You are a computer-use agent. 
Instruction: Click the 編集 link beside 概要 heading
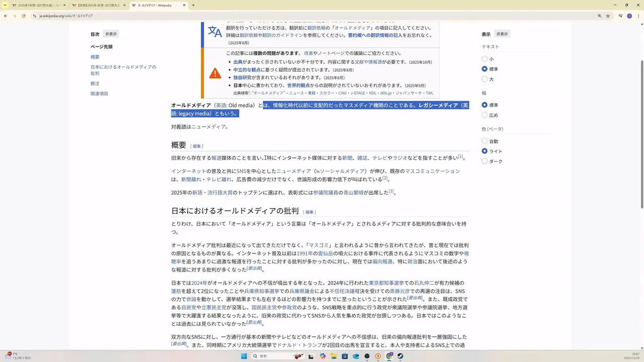[197, 146]
